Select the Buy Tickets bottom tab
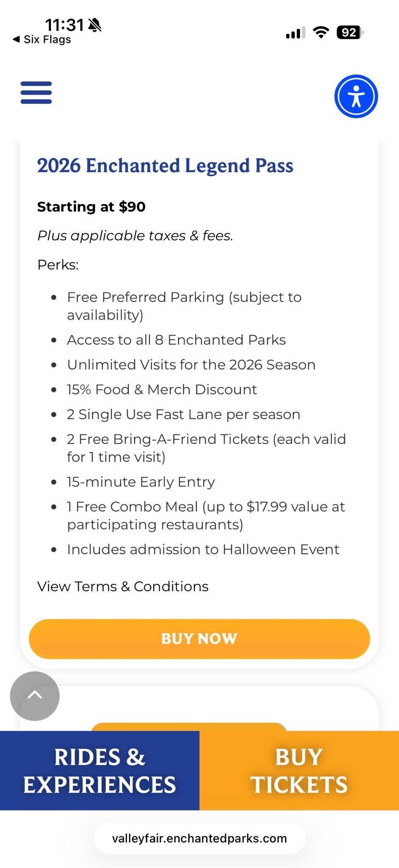The image size is (399, 868). pos(299,770)
